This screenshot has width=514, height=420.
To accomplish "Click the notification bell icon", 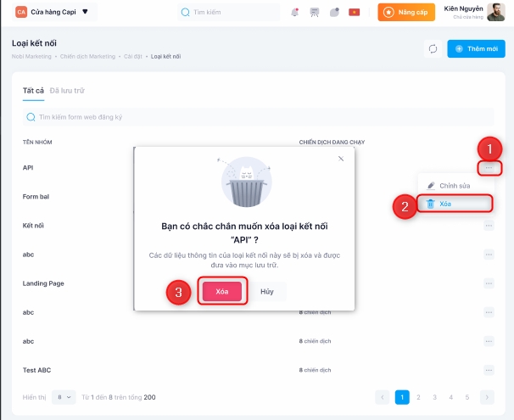I will (x=294, y=13).
